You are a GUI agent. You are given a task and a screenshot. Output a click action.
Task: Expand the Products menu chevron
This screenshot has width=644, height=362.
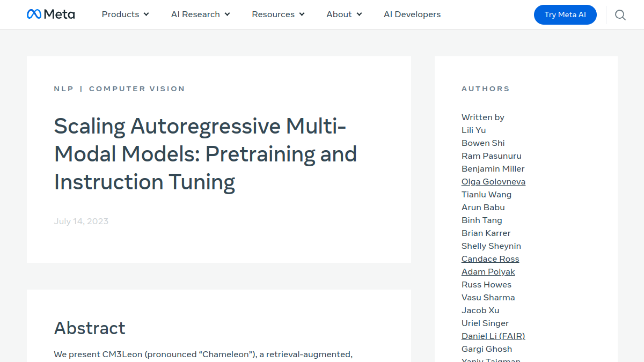tap(146, 14)
